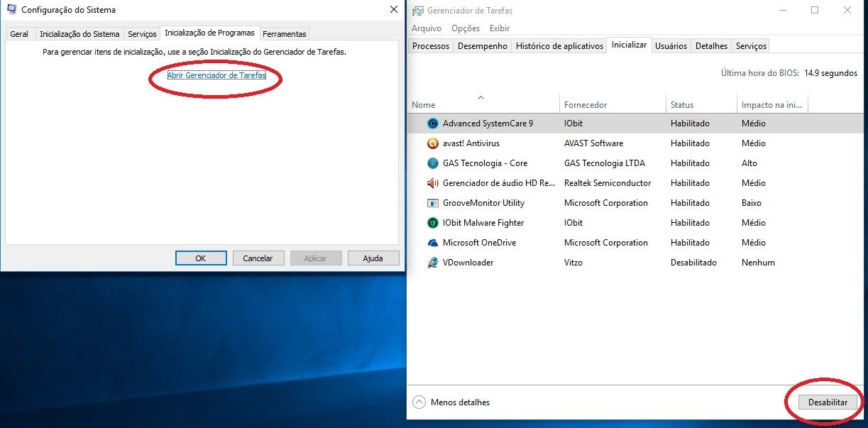Click the Microsoft OneDrive cloud icon
This screenshot has width=868, height=428.
tap(432, 242)
